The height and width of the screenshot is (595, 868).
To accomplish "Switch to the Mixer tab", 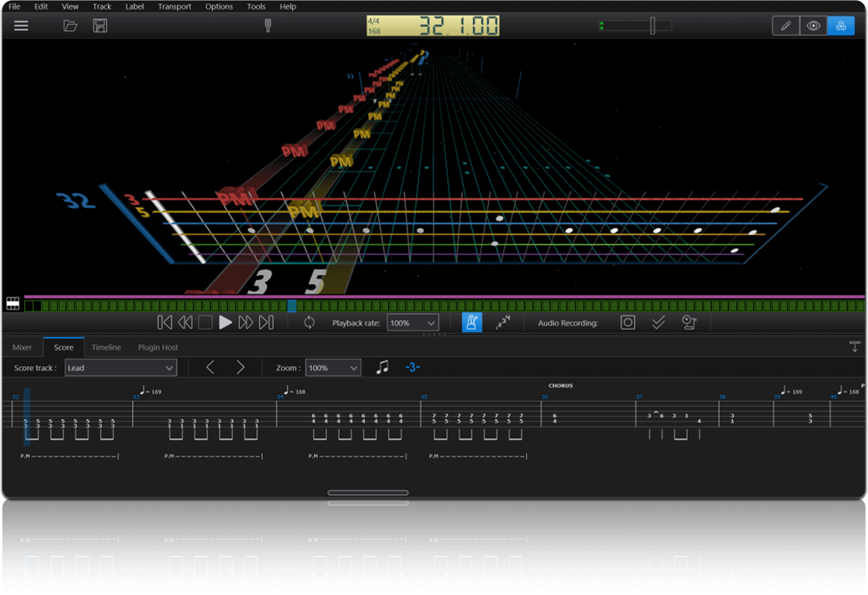I will click(22, 347).
